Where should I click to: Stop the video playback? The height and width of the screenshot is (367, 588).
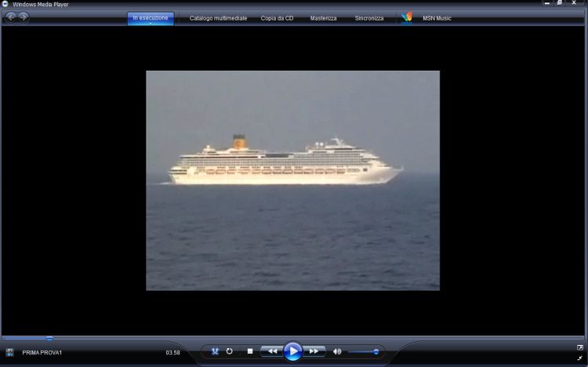coord(250,351)
